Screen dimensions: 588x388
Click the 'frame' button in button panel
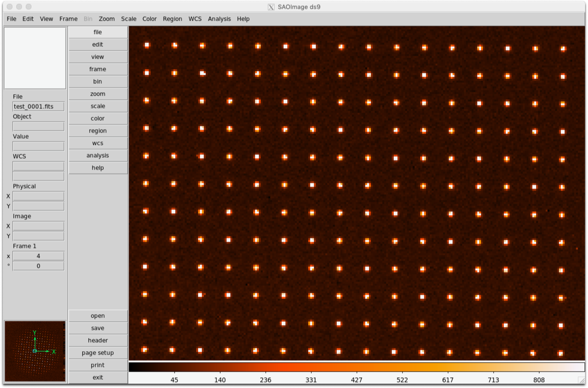click(x=98, y=69)
